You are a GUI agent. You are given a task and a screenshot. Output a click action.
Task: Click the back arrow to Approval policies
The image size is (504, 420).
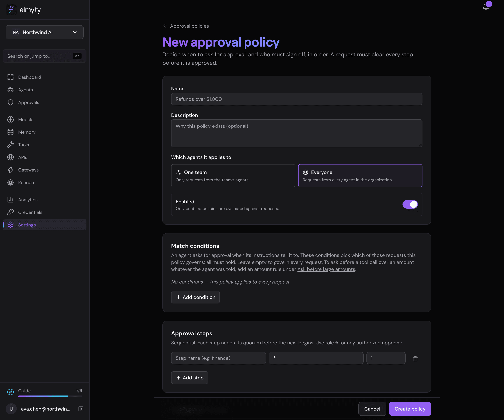pyautogui.click(x=165, y=26)
